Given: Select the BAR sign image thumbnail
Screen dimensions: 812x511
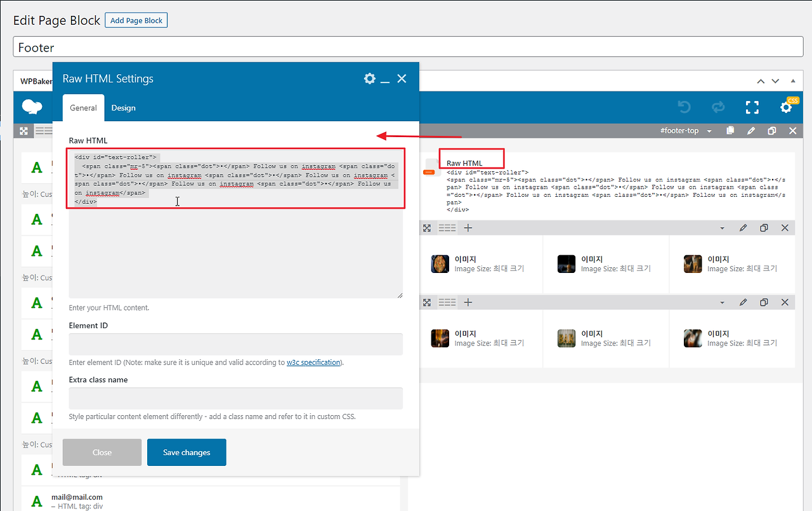Looking at the screenshot, I should coord(566,338).
